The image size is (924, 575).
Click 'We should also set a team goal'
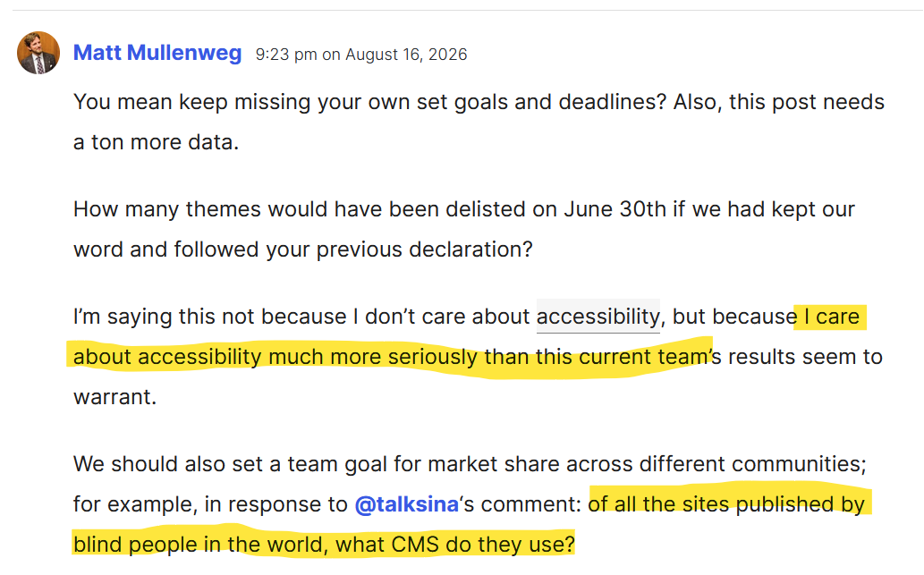(x=230, y=464)
